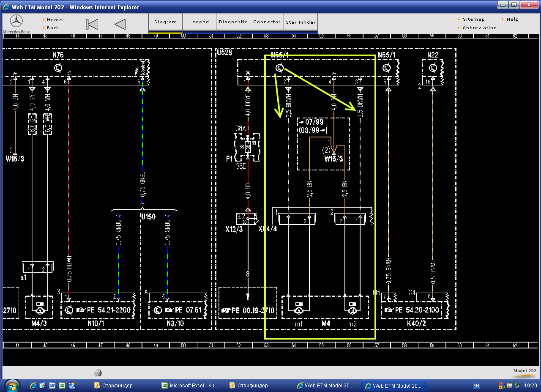This screenshot has width=541, height=392.
Task: Open the Abbreviation link
Action: (480, 27)
